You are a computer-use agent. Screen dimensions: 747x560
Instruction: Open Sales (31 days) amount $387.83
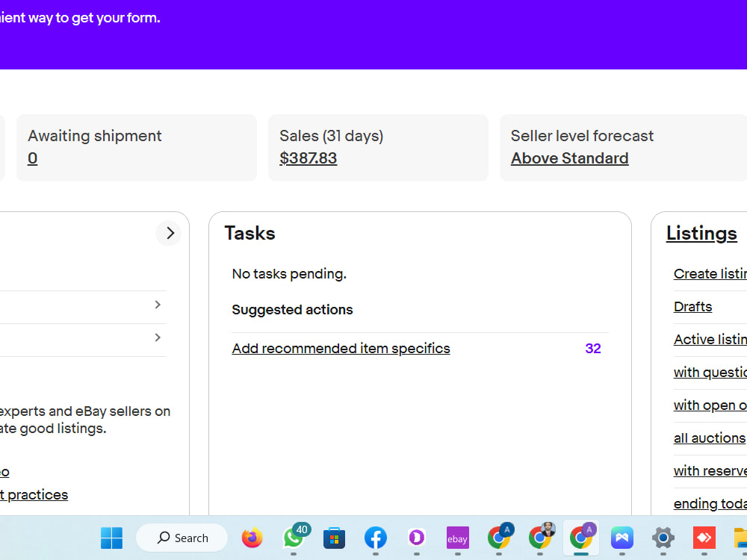309,158
